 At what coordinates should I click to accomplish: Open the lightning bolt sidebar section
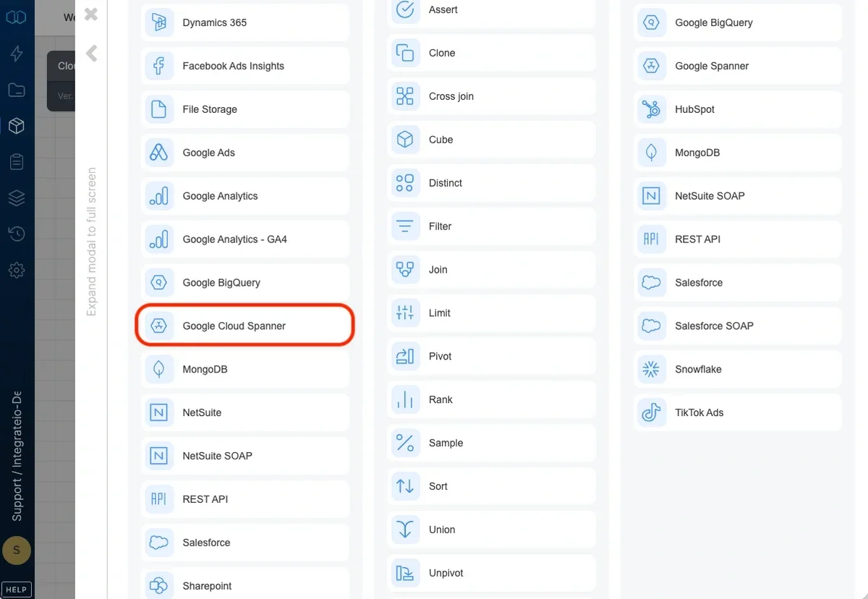click(x=17, y=53)
